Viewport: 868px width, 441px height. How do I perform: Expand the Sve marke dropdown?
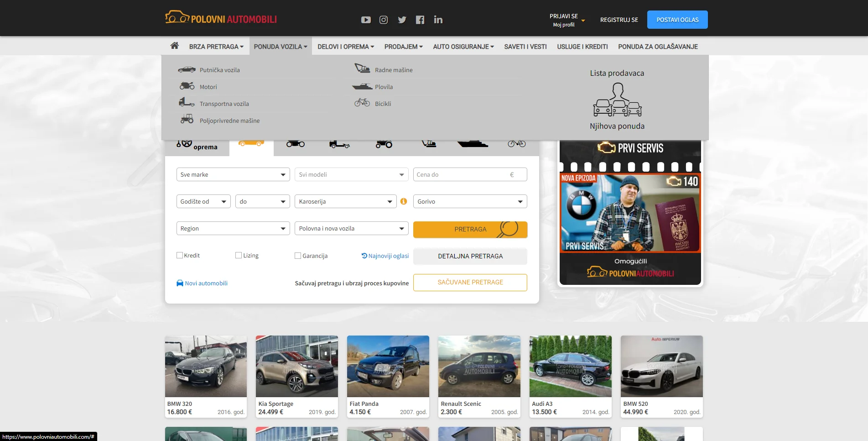pos(233,174)
